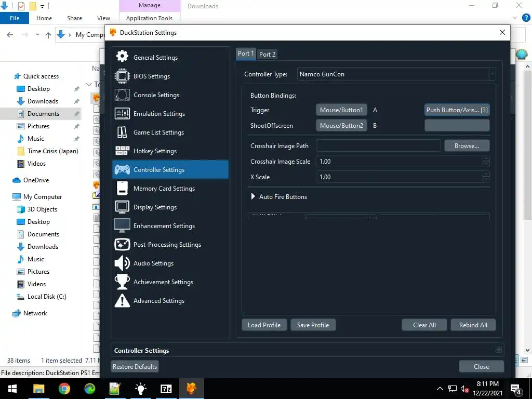
Task: Open the Home ribbon tab
Action: 44,18
